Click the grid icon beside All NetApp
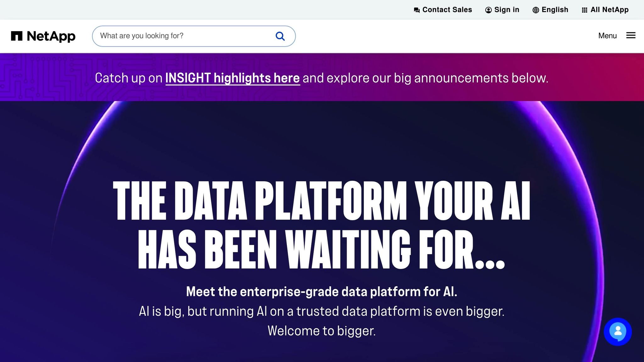This screenshot has height=362, width=644. pos(585,10)
